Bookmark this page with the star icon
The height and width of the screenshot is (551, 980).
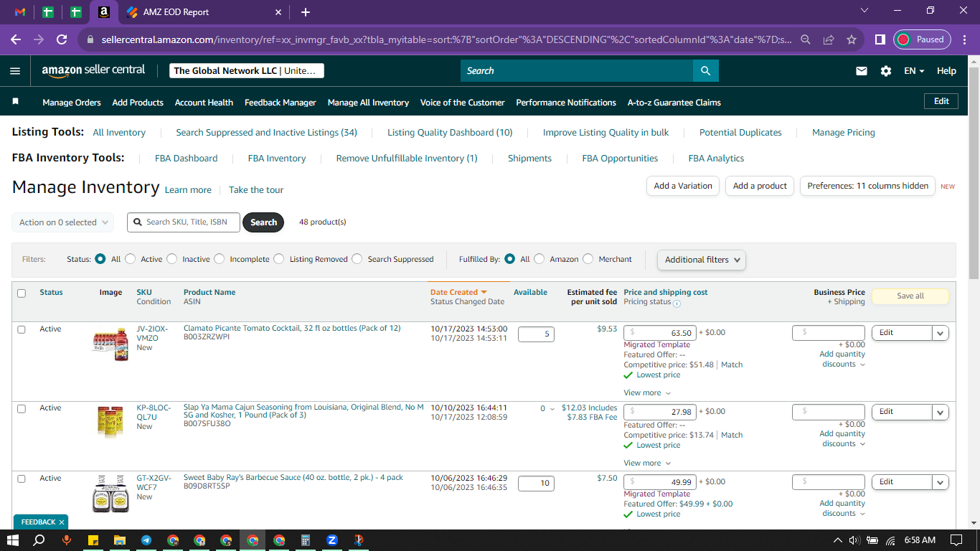click(852, 39)
